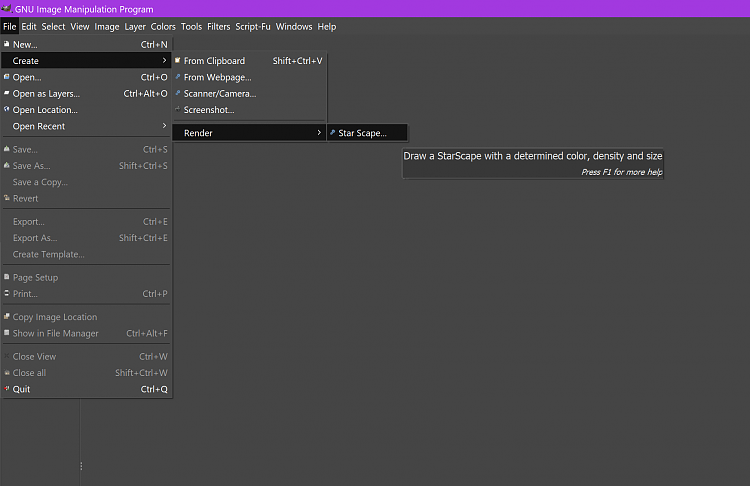Click the Create menu item
Screen dimensions: 750x486
click(x=87, y=61)
